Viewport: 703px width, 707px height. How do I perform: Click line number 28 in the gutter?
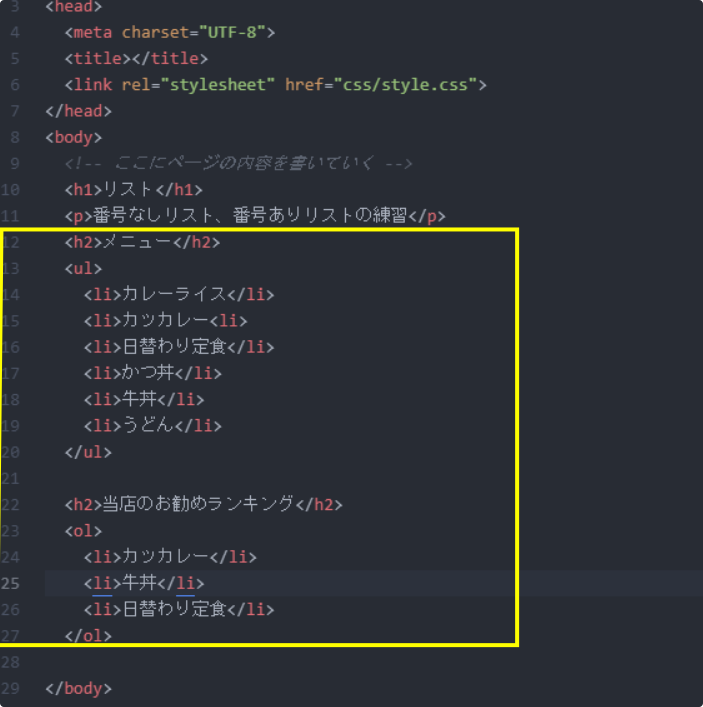coord(10,662)
